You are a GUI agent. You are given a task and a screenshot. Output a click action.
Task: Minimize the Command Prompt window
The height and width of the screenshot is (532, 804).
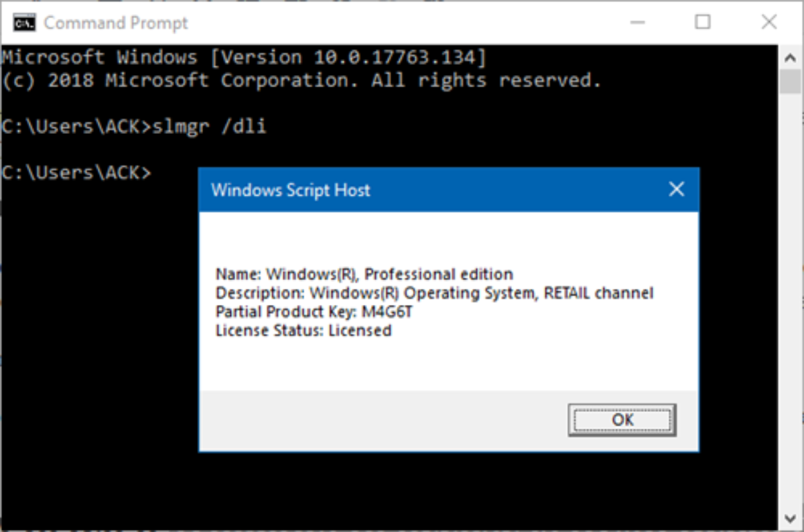637,23
